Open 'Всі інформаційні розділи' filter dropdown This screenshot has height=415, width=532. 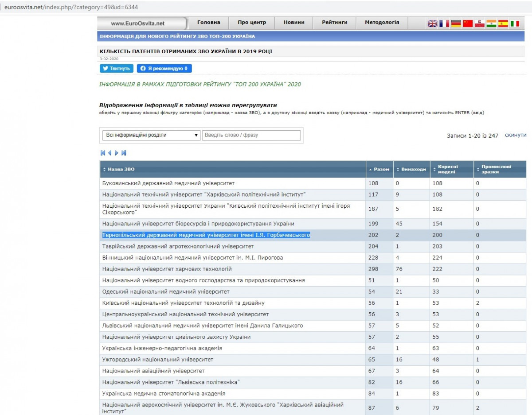(151, 135)
